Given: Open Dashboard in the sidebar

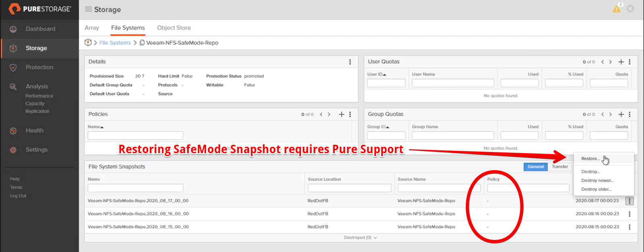Looking at the screenshot, I should (41, 29).
